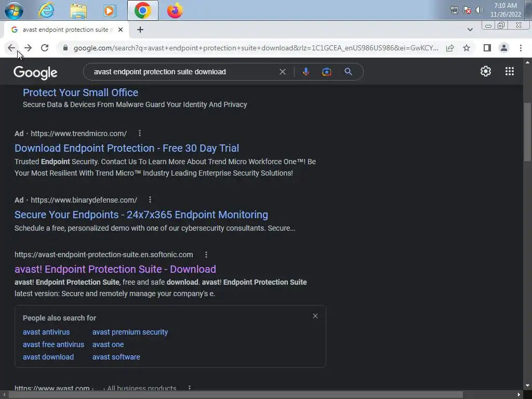Open the Chrome profile avatar

point(504,48)
